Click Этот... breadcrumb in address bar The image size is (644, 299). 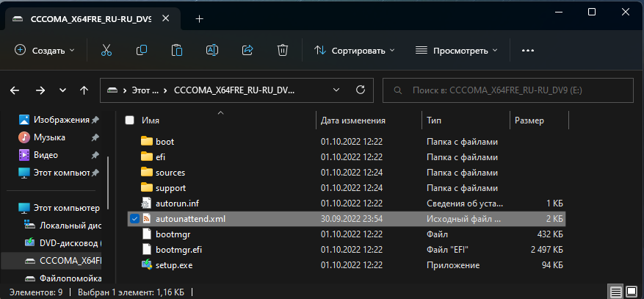[145, 90]
